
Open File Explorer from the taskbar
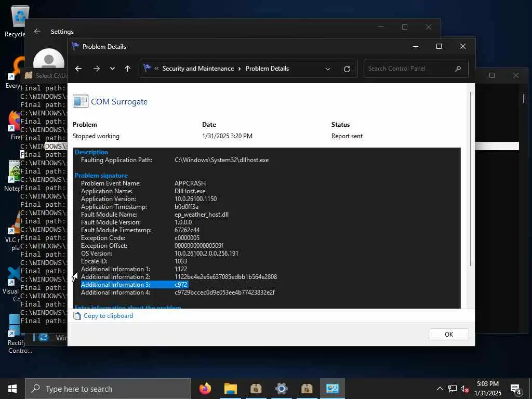230,389
